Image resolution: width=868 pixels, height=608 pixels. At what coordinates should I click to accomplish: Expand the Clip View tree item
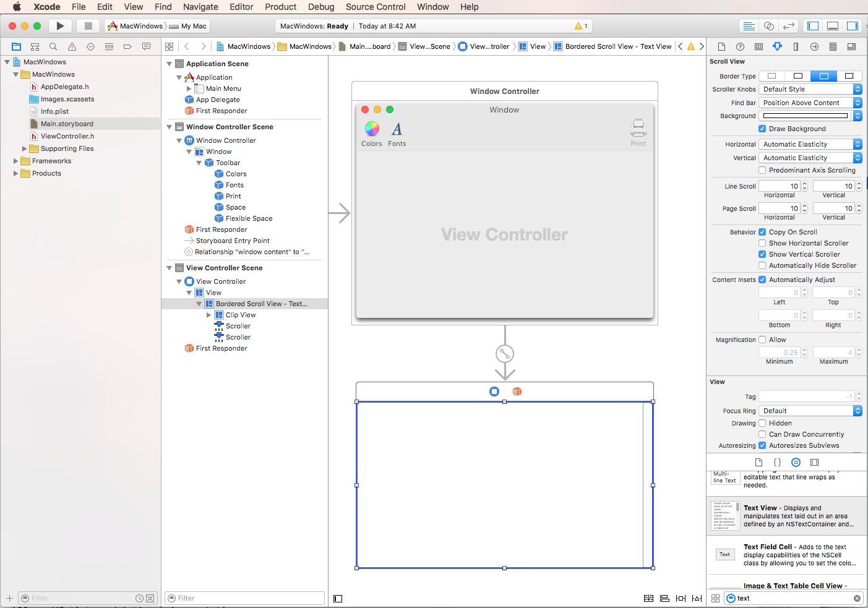[x=209, y=314]
